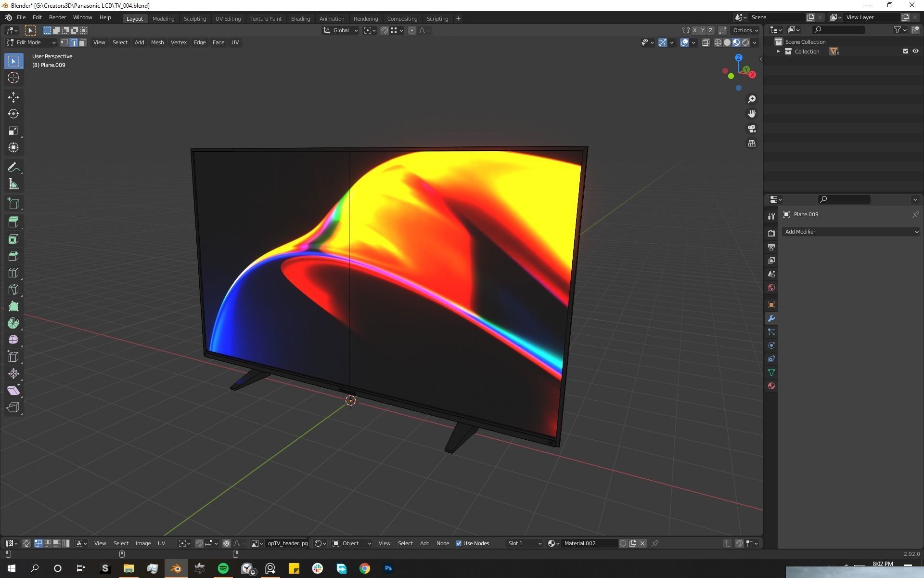Toggle X-ray display
Screen dimensions: 924x578
click(706, 42)
